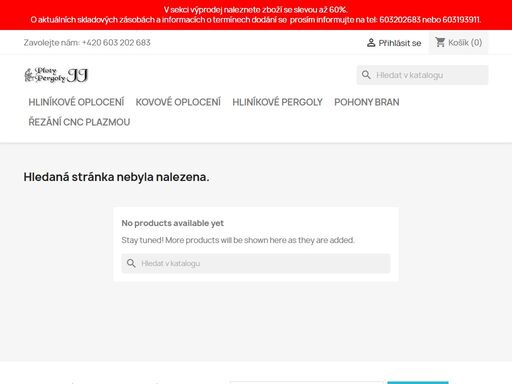512x384 pixels.
Task: Click the red sale announcement banner
Action: point(256,15)
